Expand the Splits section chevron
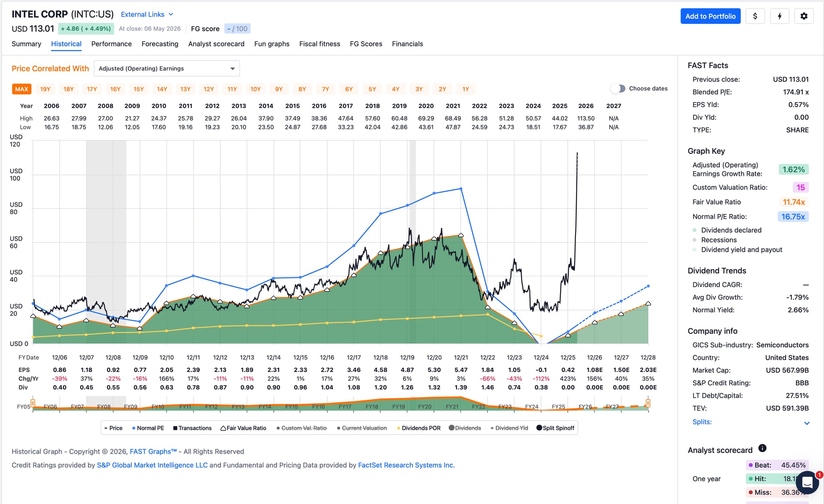824x504 pixels. [806, 423]
